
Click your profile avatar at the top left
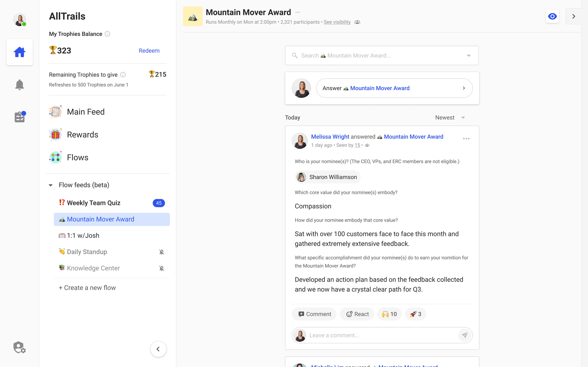[x=19, y=20]
